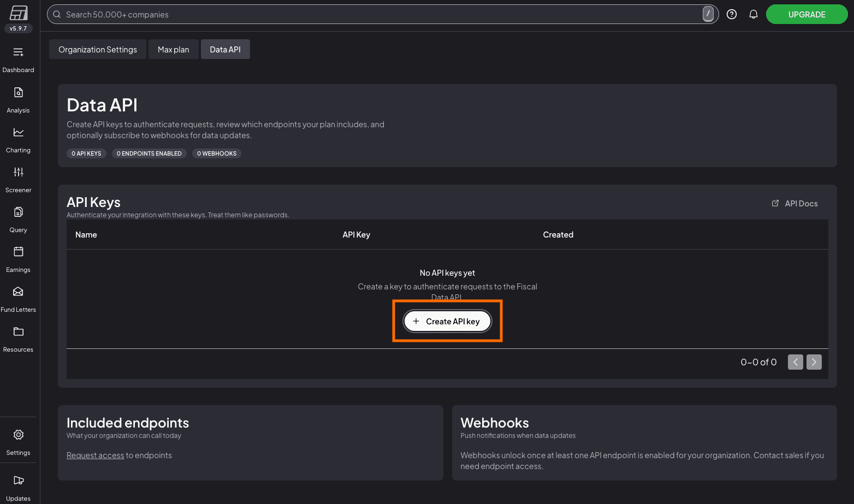Image resolution: width=854 pixels, height=504 pixels.
Task: Open the Dashboard sidebar icon
Action: pos(19,52)
